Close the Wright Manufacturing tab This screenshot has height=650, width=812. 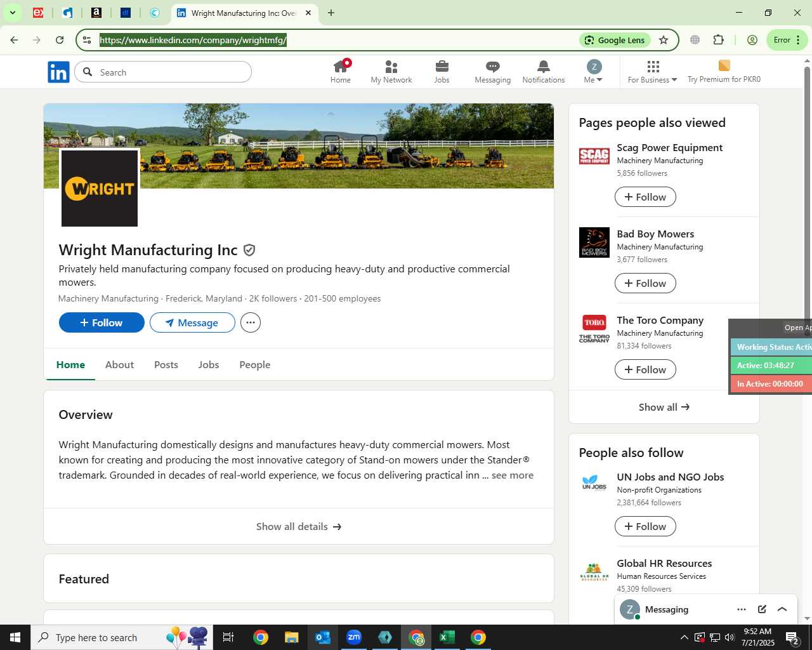(x=308, y=13)
